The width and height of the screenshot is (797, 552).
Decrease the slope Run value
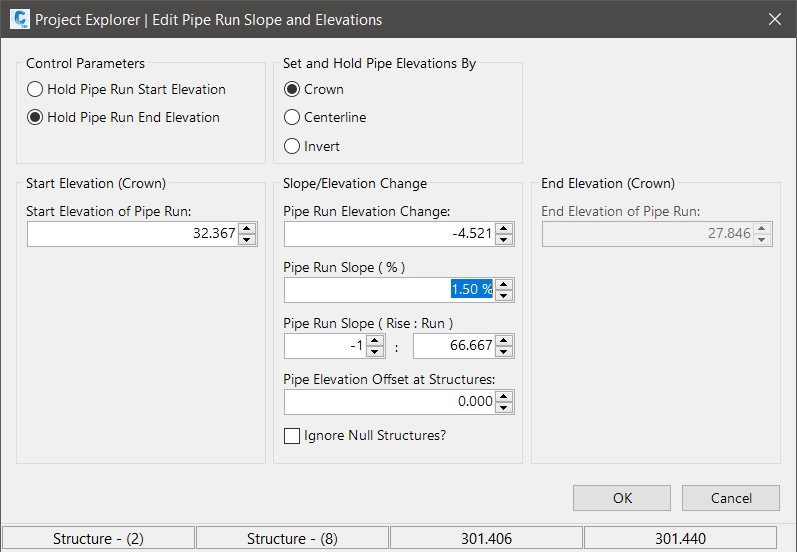504,352
